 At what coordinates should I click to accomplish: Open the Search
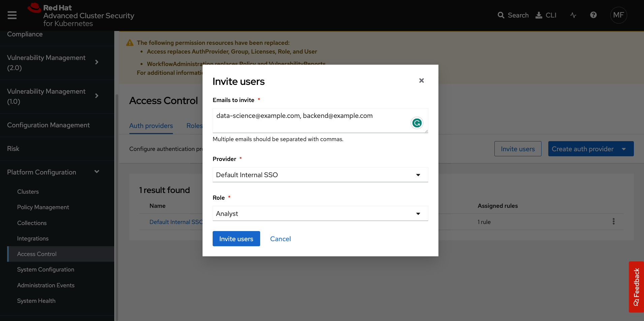click(x=513, y=15)
